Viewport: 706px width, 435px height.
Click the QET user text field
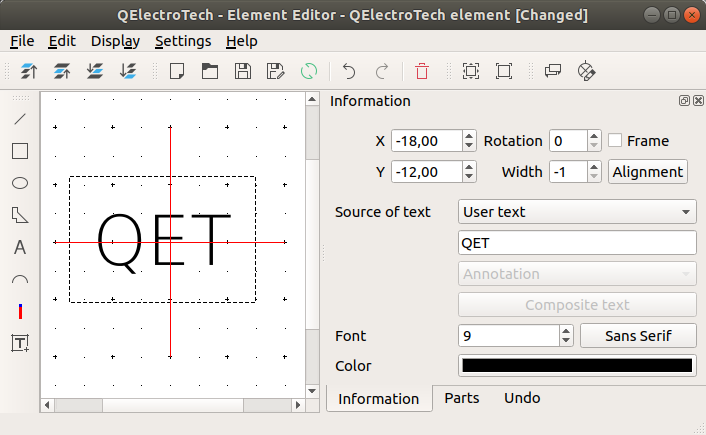tap(577, 243)
